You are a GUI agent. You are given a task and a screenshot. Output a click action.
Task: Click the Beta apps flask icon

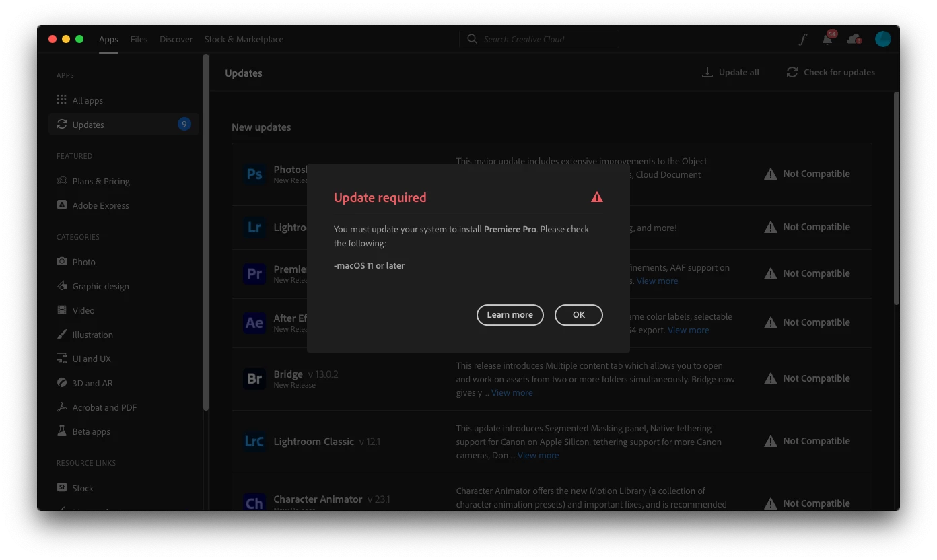coord(62,431)
